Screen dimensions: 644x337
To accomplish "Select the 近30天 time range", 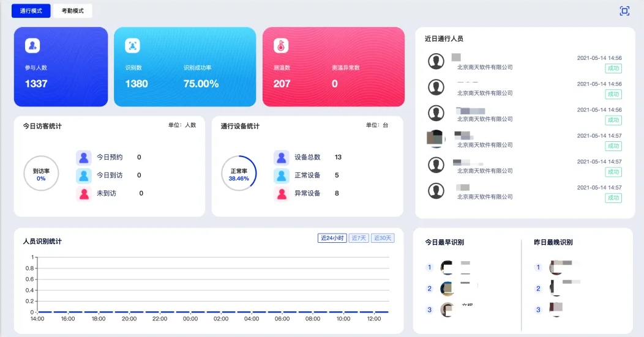I will click(383, 238).
